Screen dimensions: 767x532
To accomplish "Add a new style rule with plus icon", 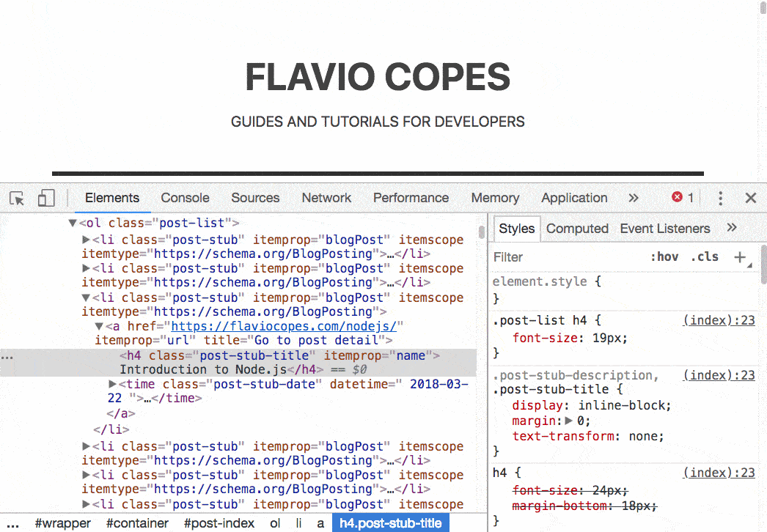I will tap(740, 257).
